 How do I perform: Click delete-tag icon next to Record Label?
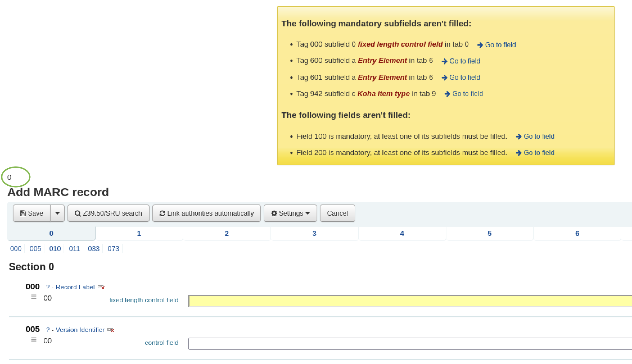101,287
